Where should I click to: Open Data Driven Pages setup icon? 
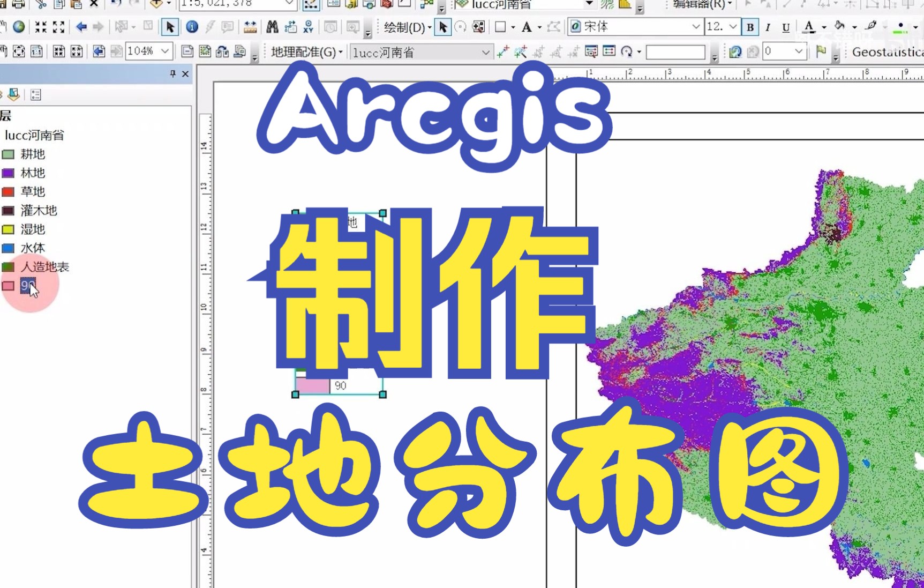(240, 51)
